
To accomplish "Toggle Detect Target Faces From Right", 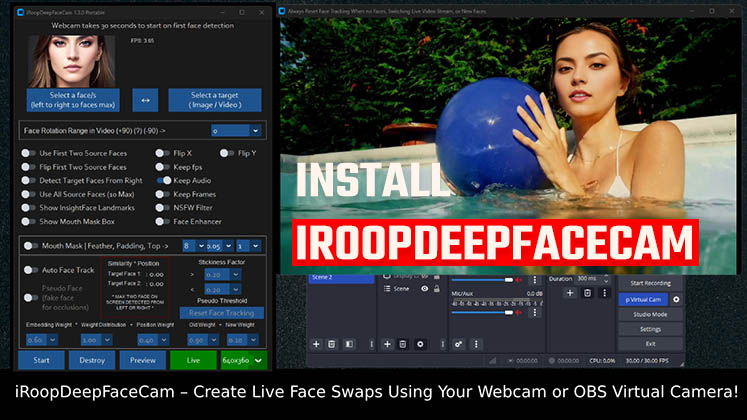I will pos(29,180).
